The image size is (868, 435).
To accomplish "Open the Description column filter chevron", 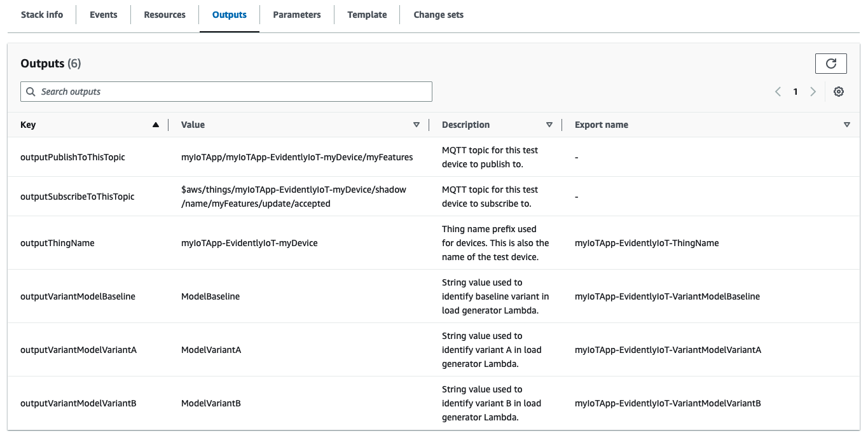I will point(549,125).
